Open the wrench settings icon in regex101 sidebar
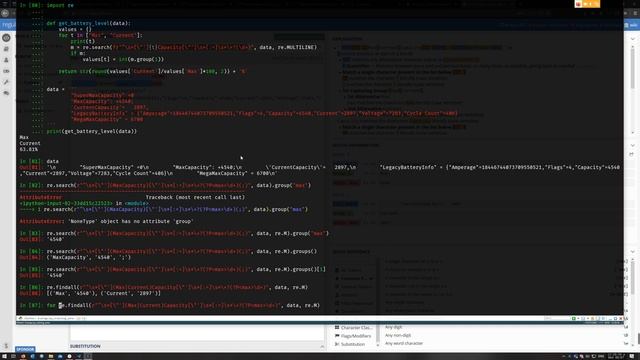Viewport: 640px width, 360px height. pos(6,82)
